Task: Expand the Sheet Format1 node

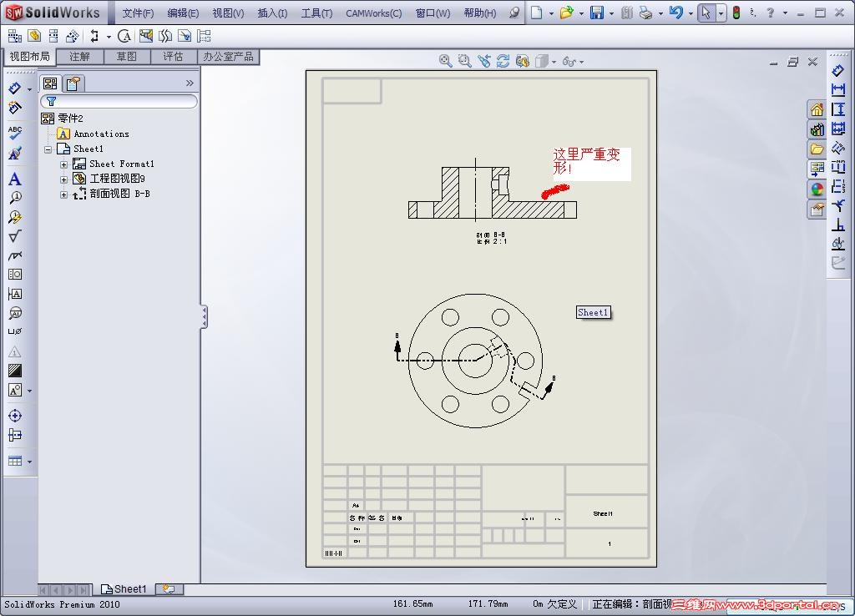Action: [x=63, y=164]
